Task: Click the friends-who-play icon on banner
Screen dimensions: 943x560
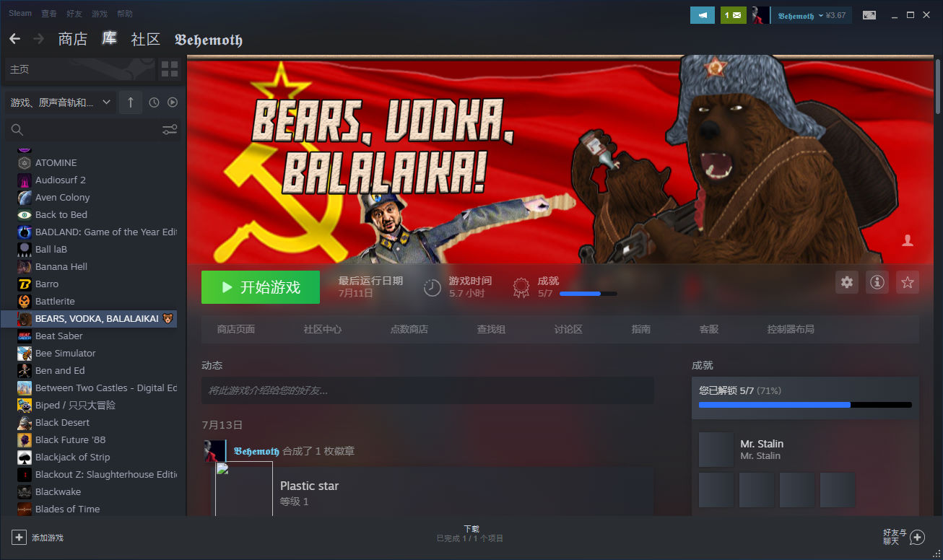Action: point(908,240)
